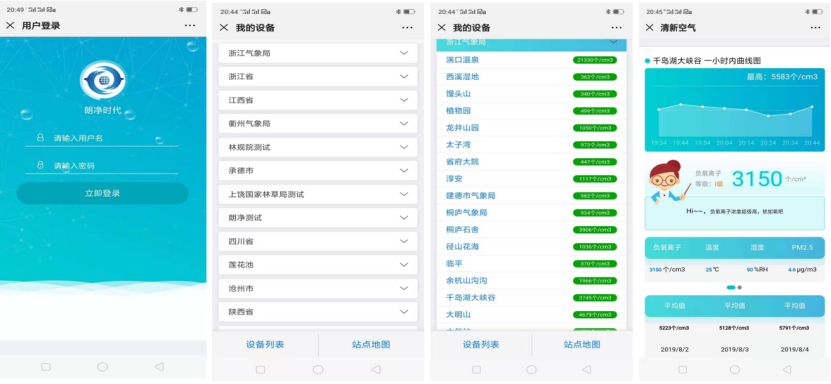This screenshot has width=831, height=384.
Task: Open the three-dot menu on 用户登录 screen
Action: click(x=190, y=25)
